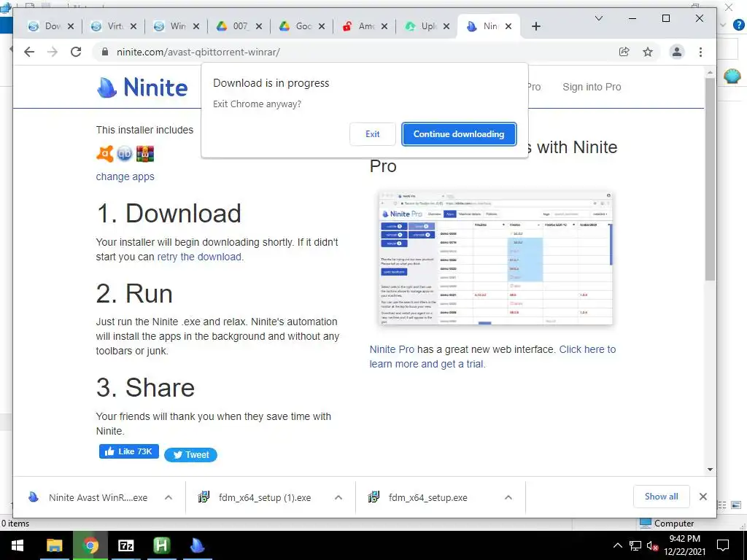Open the Chrome profile icon
This screenshot has height=560, width=747.
(x=676, y=52)
